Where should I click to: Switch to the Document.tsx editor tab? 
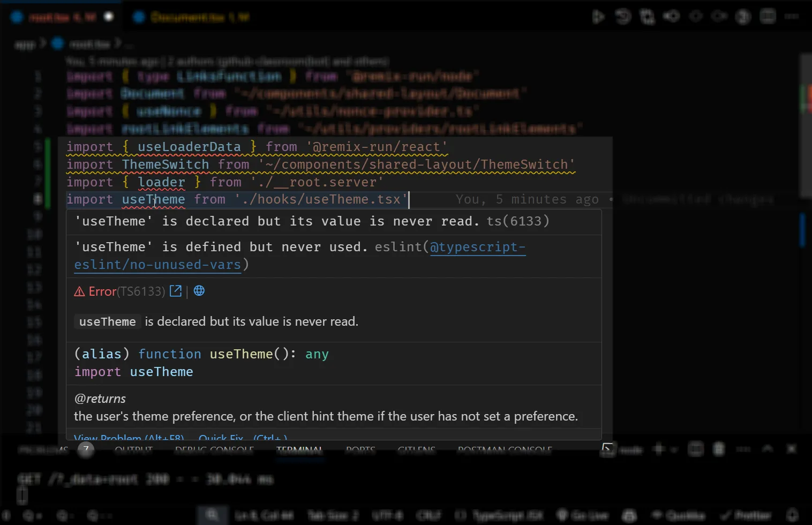click(191, 17)
